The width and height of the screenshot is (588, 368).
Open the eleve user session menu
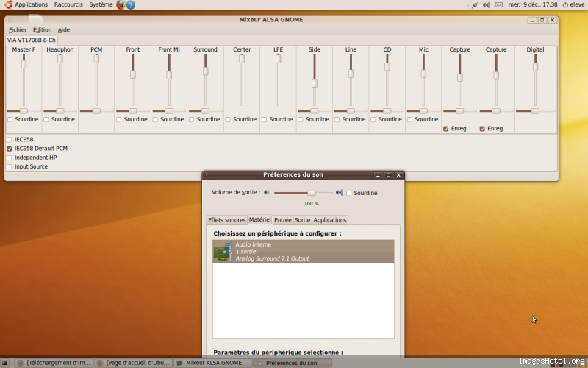pos(574,5)
